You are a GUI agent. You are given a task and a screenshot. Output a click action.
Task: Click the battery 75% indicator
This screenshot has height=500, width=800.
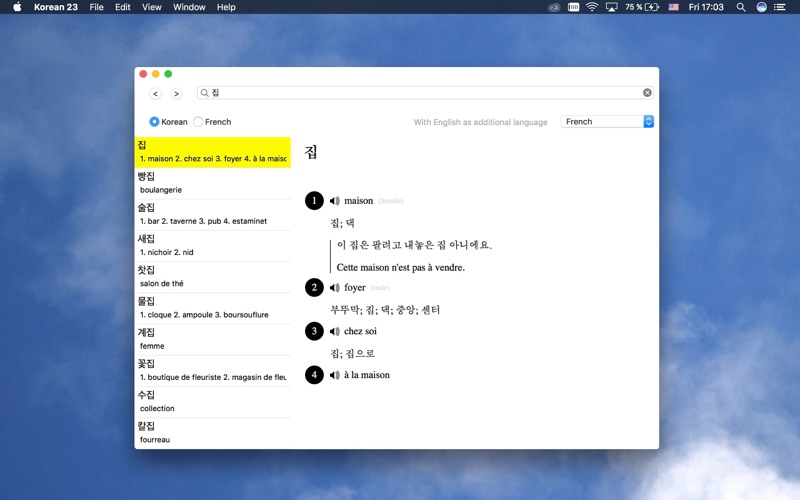point(642,7)
